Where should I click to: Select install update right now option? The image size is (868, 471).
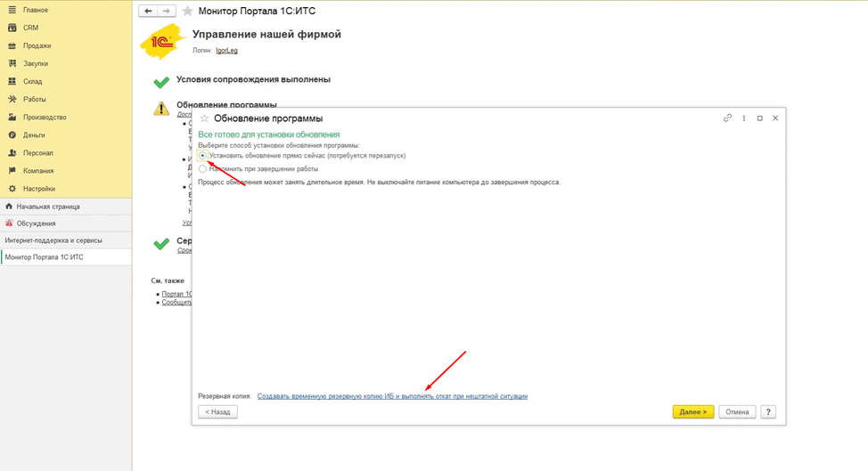click(202, 156)
